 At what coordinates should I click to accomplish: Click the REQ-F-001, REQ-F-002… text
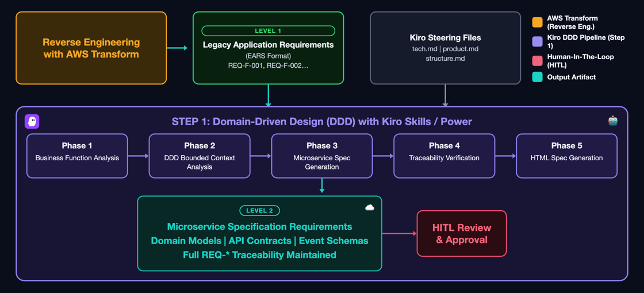tap(268, 65)
